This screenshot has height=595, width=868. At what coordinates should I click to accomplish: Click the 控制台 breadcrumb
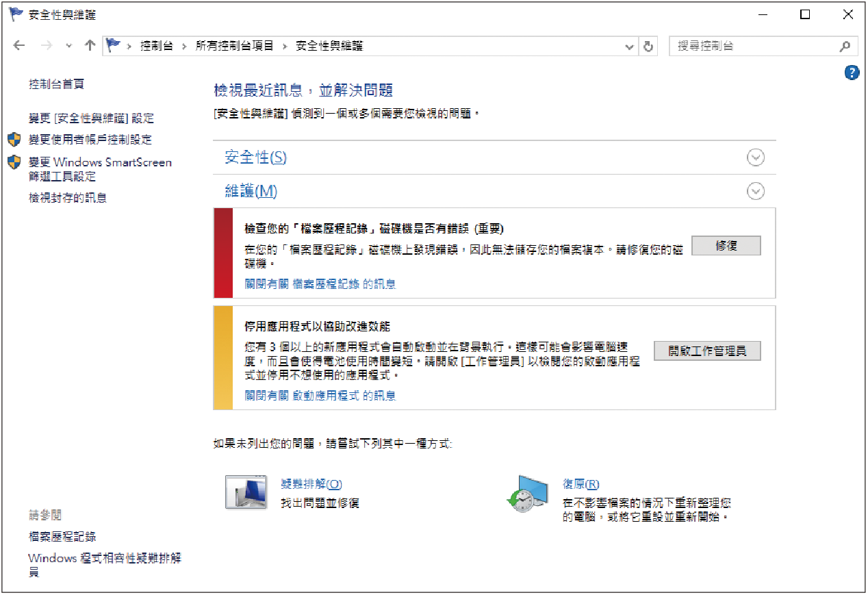pyautogui.click(x=156, y=46)
